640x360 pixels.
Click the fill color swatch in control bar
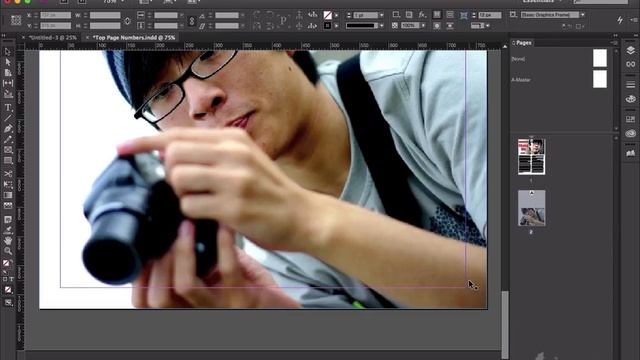pyautogui.click(x=327, y=16)
